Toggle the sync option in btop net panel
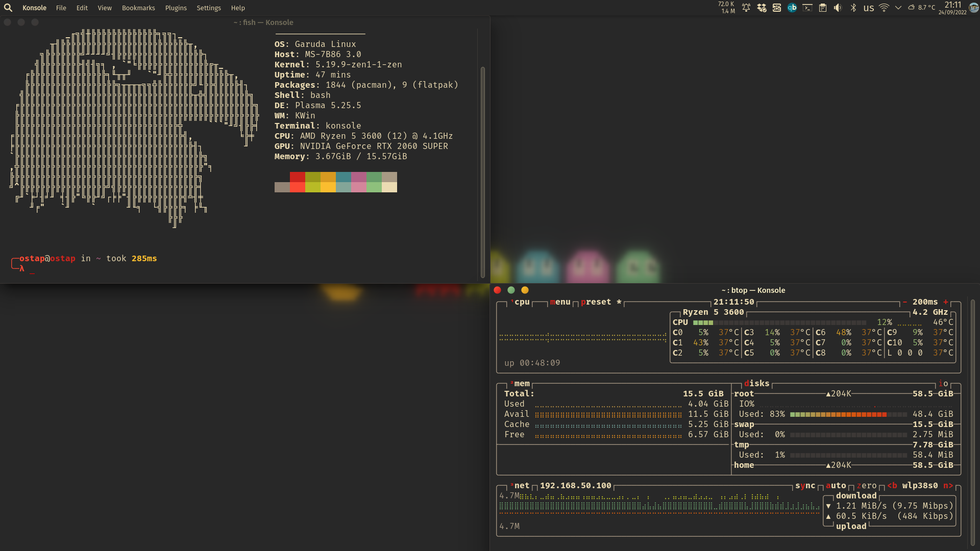 tap(805, 486)
